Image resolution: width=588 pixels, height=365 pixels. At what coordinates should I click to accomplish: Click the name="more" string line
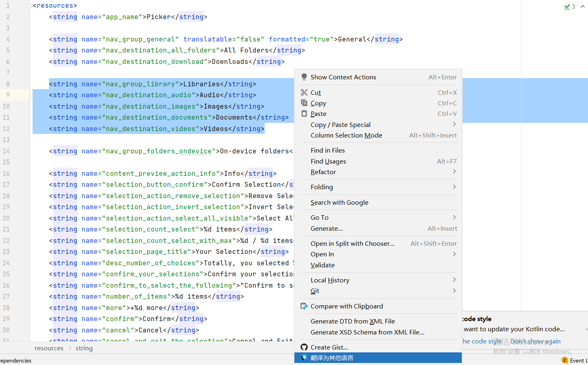(124, 308)
